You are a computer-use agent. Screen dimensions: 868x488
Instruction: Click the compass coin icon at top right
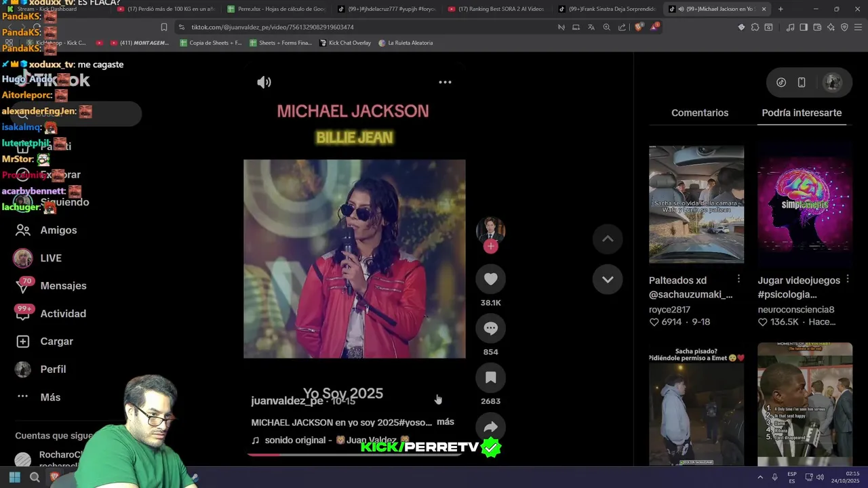coord(781,83)
